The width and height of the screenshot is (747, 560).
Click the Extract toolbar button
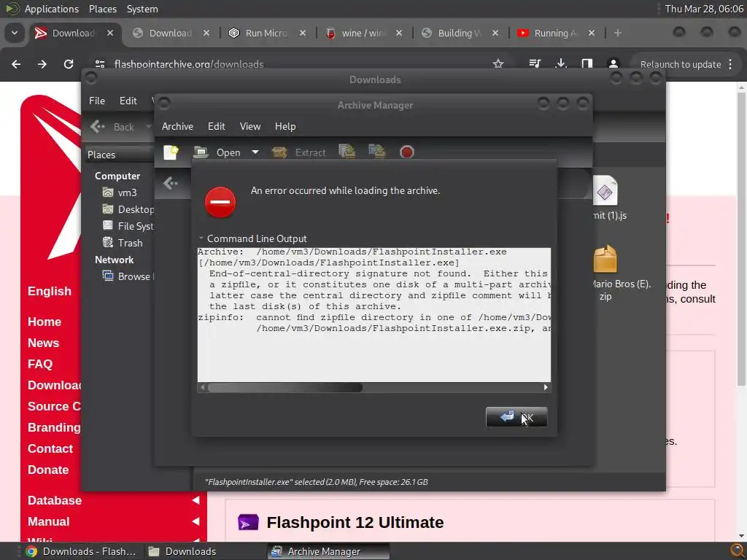[299, 152]
